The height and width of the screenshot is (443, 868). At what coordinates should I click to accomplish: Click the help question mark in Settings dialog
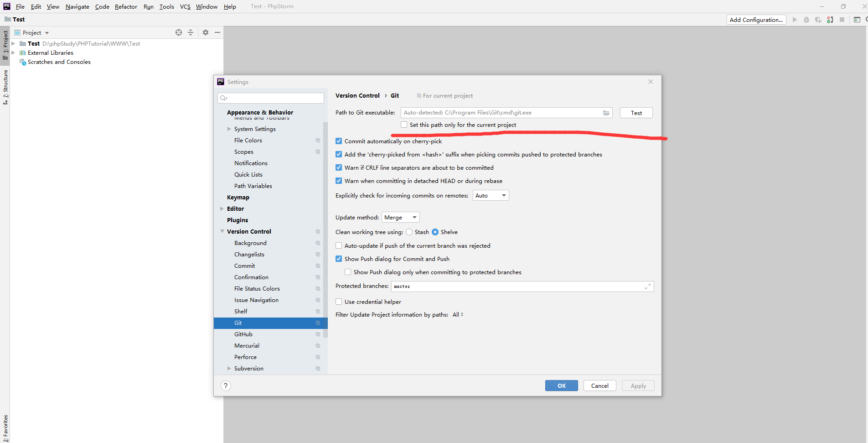[x=226, y=386]
